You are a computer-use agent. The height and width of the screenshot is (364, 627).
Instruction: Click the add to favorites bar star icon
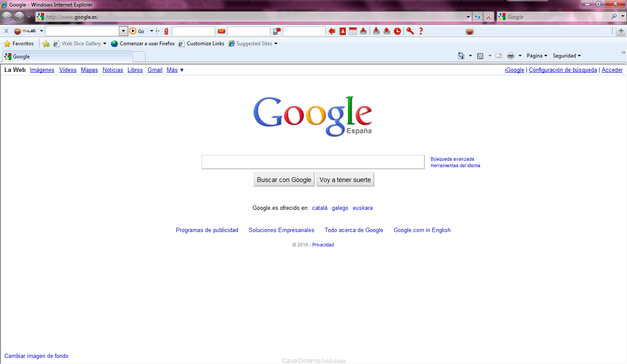point(46,44)
